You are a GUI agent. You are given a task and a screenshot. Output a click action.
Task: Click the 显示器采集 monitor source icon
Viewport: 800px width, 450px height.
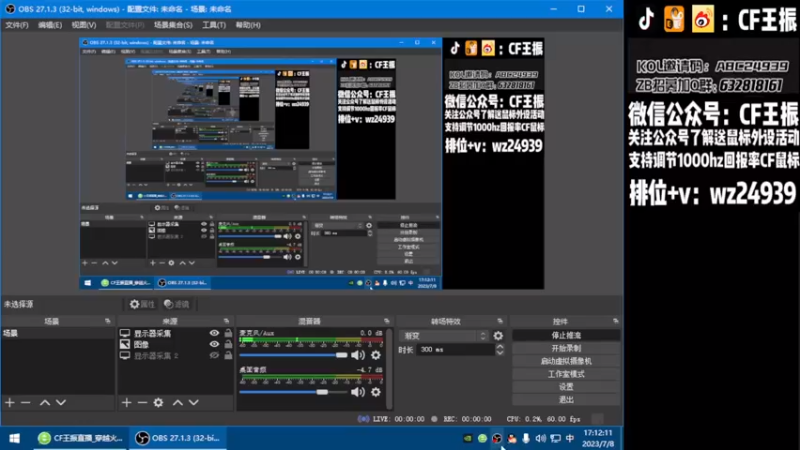click(125, 333)
